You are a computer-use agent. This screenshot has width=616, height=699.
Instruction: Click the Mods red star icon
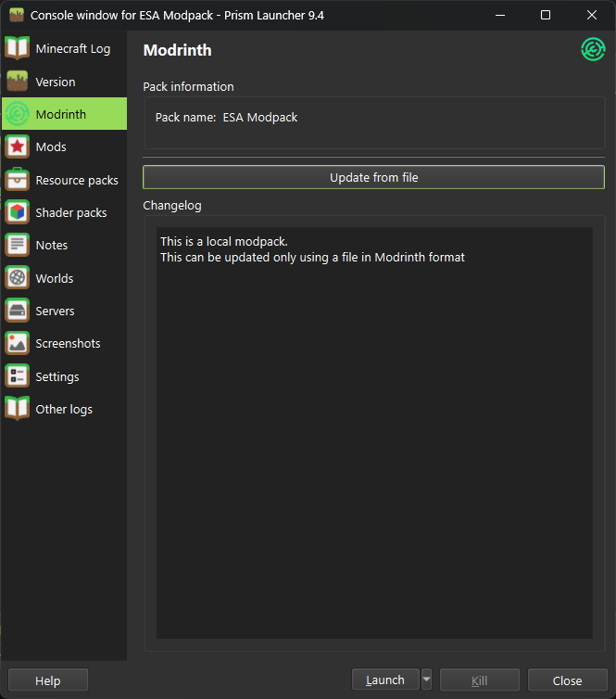click(18, 146)
